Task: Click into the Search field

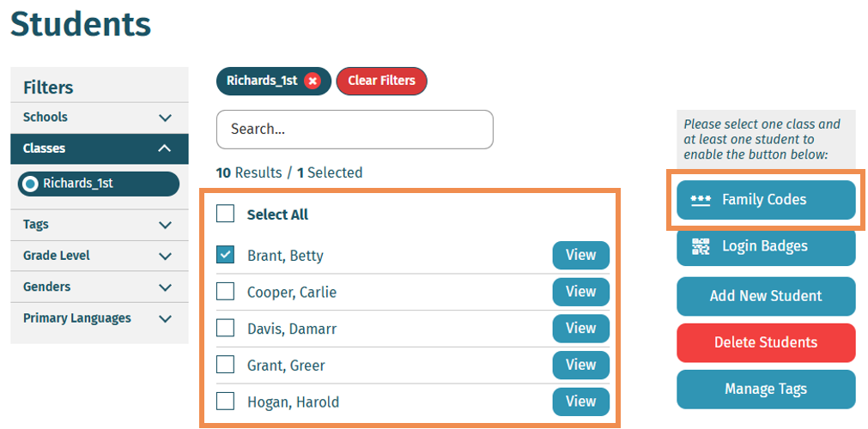Action: (354, 130)
